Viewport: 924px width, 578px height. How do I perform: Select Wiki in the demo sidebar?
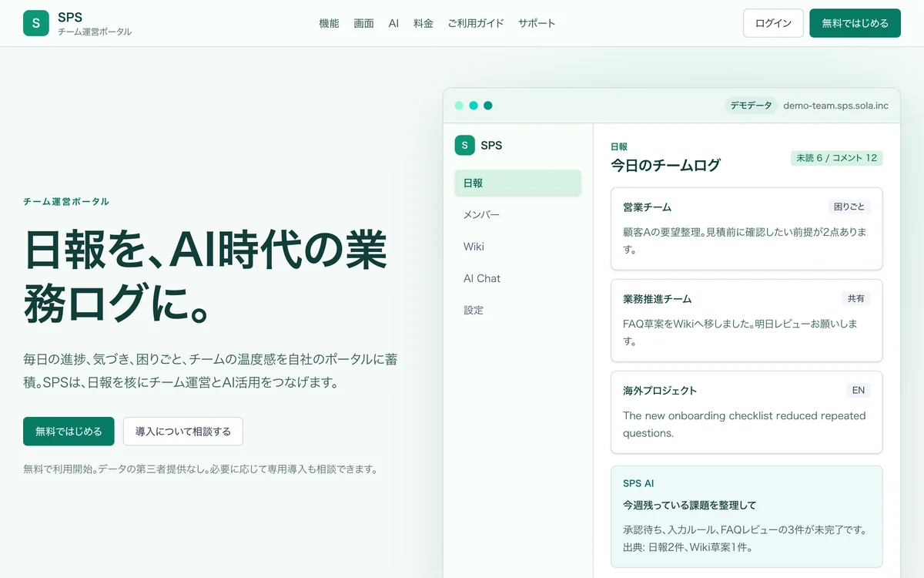517,247
